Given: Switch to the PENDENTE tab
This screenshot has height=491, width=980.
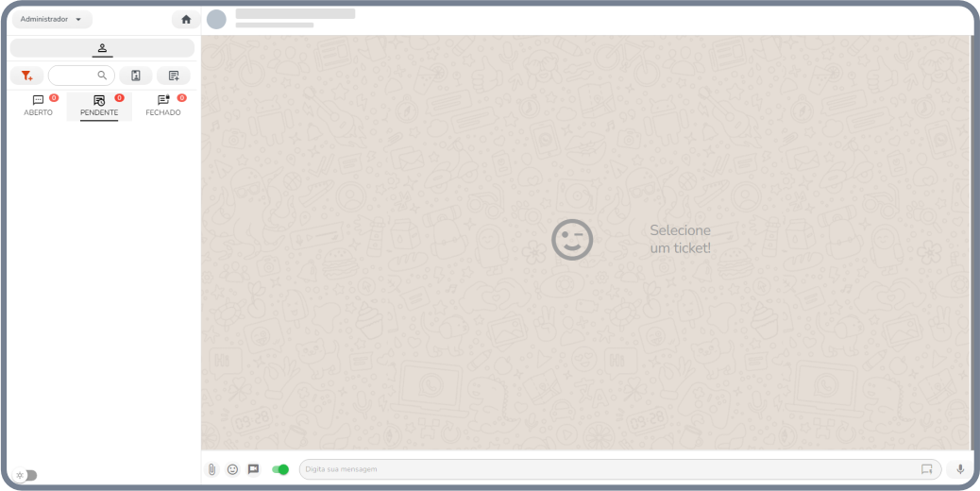Looking at the screenshot, I should [99, 106].
